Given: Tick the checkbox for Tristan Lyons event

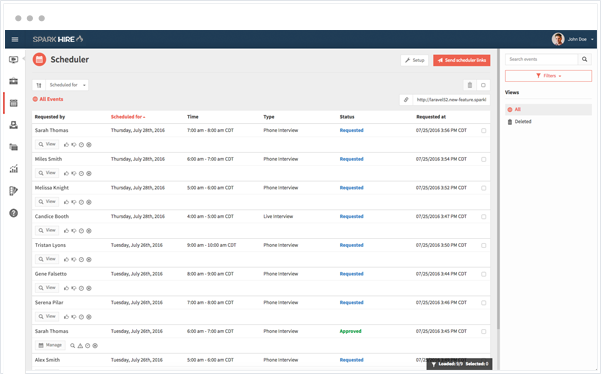Looking at the screenshot, I should pos(483,246).
